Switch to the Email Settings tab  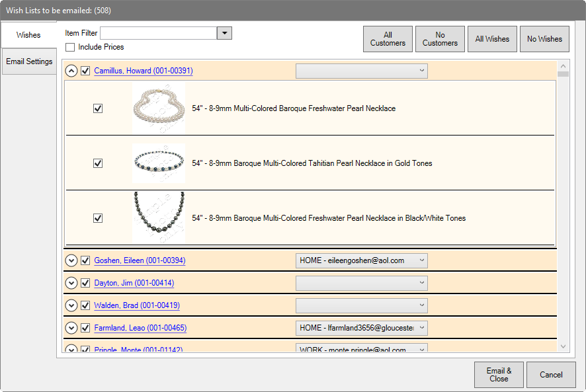tap(29, 61)
